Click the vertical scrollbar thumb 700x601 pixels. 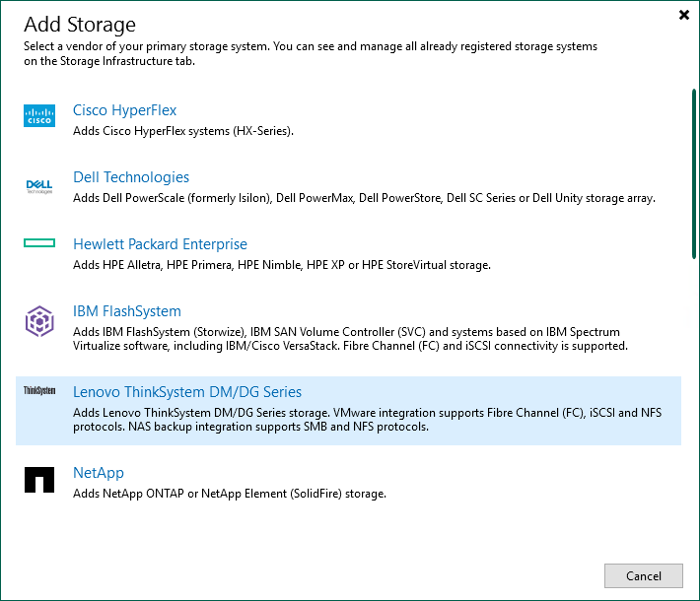click(692, 172)
